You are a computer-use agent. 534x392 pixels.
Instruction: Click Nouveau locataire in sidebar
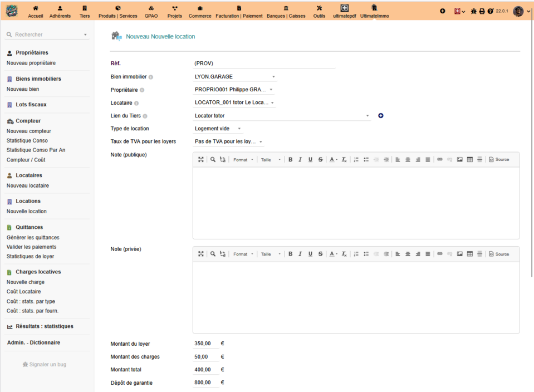click(x=28, y=186)
